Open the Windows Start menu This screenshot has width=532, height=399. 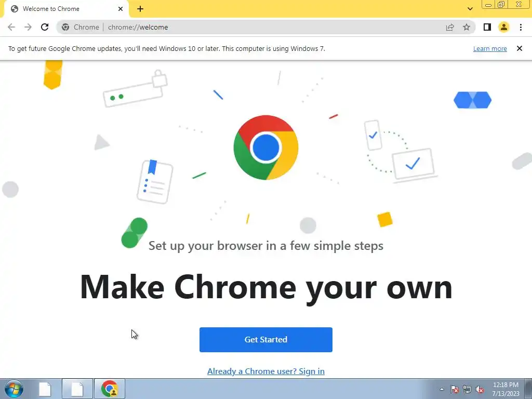tap(14, 389)
